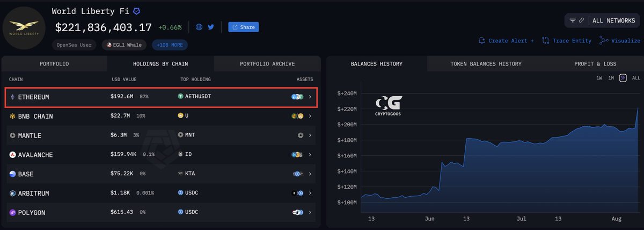Click the $159.94K Avalanche value

point(124,155)
